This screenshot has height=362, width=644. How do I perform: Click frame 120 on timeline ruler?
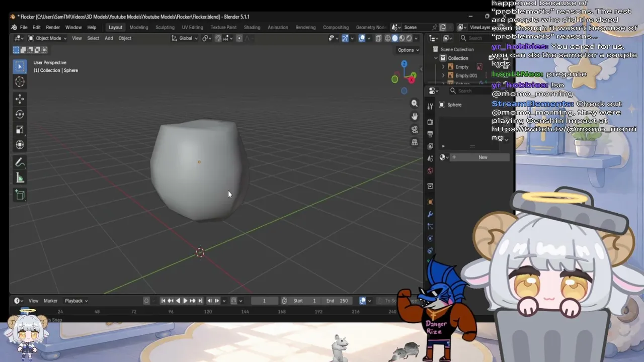[x=208, y=312]
